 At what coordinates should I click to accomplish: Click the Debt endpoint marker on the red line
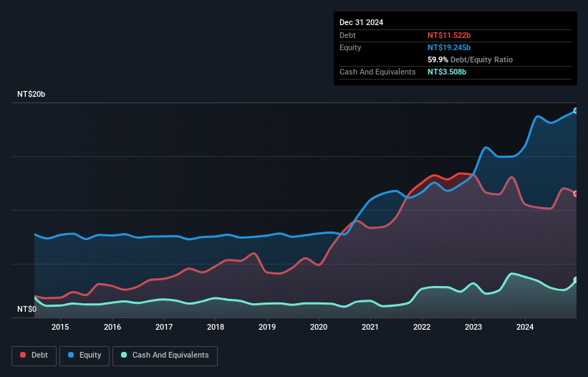point(576,194)
